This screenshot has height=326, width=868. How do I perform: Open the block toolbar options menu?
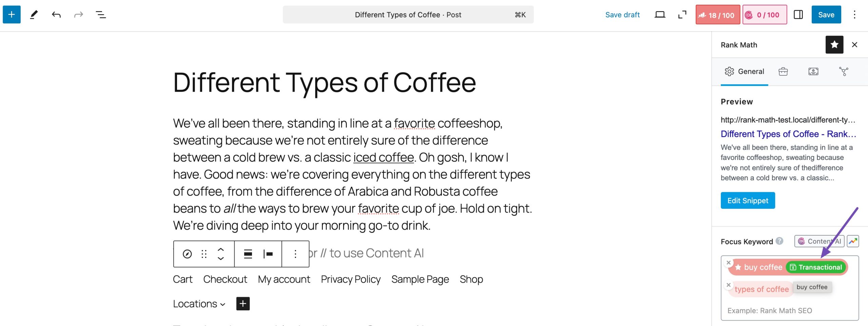pyautogui.click(x=295, y=254)
